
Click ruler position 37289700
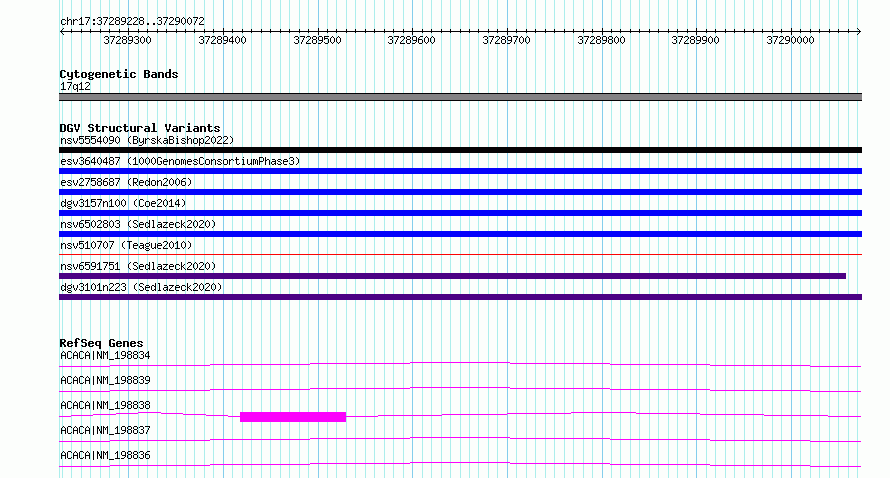click(x=506, y=40)
